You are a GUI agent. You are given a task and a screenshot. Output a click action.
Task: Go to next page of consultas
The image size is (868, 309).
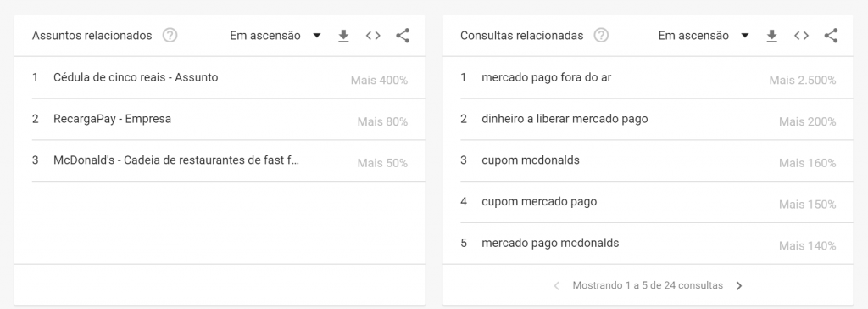pyautogui.click(x=739, y=286)
